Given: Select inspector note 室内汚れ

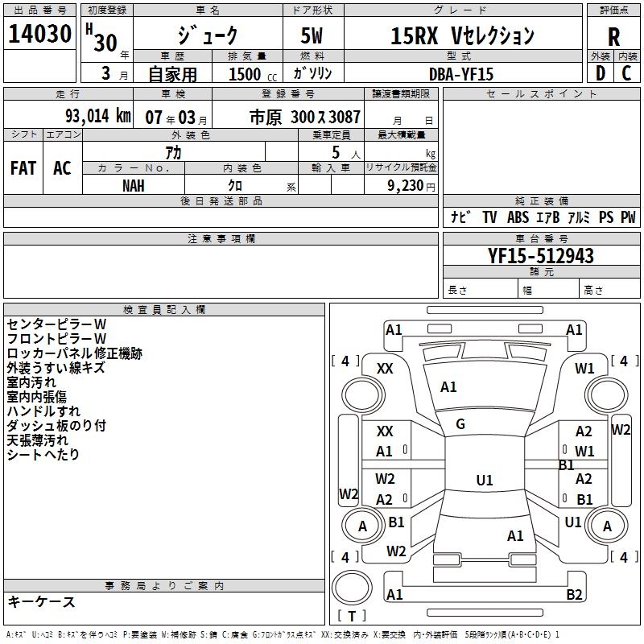Looking at the screenshot, I should [31, 382].
